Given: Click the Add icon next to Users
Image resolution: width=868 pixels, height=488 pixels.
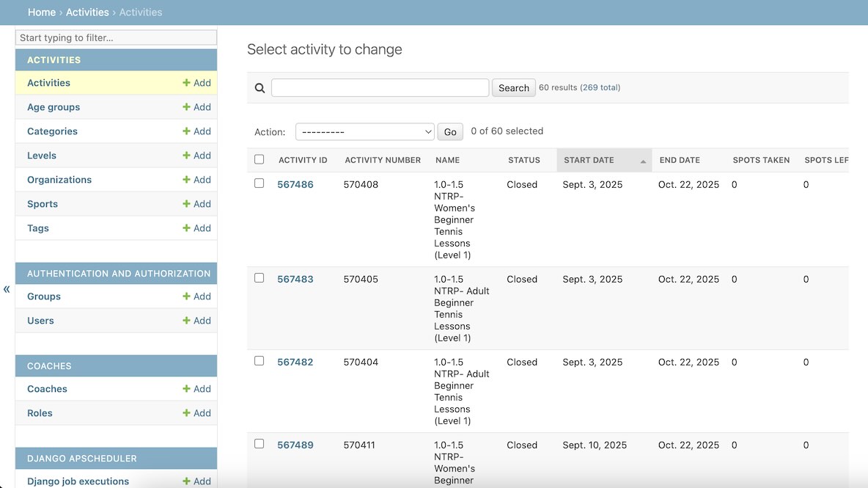Looking at the screenshot, I should tap(196, 320).
